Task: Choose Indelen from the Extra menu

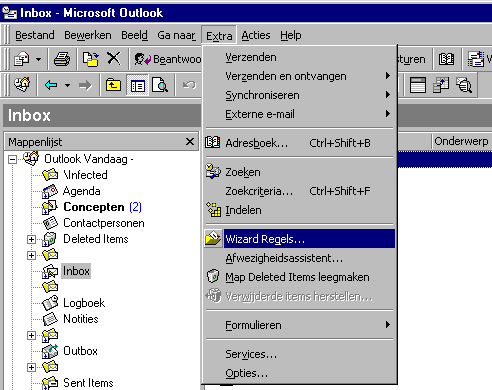Action: click(299, 210)
